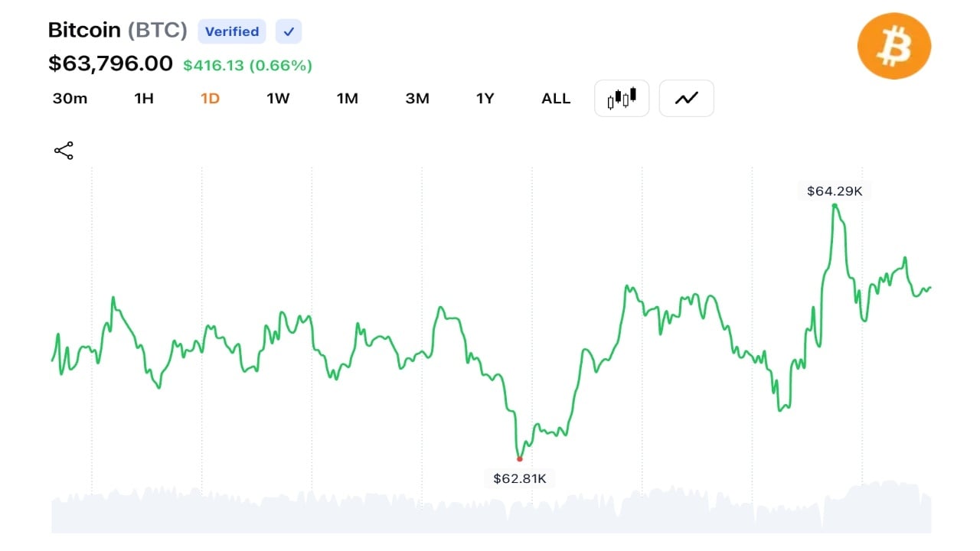The image size is (980, 551).
Task: Select the 1W timeframe
Action: coord(278,98)
